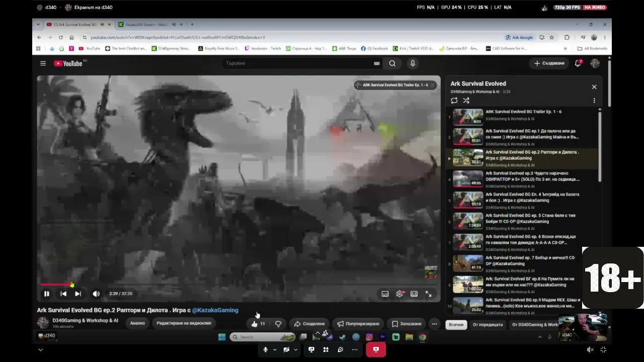Click the browser address bar URL
The width and height of the screenshot is (644, 362).
178,37
